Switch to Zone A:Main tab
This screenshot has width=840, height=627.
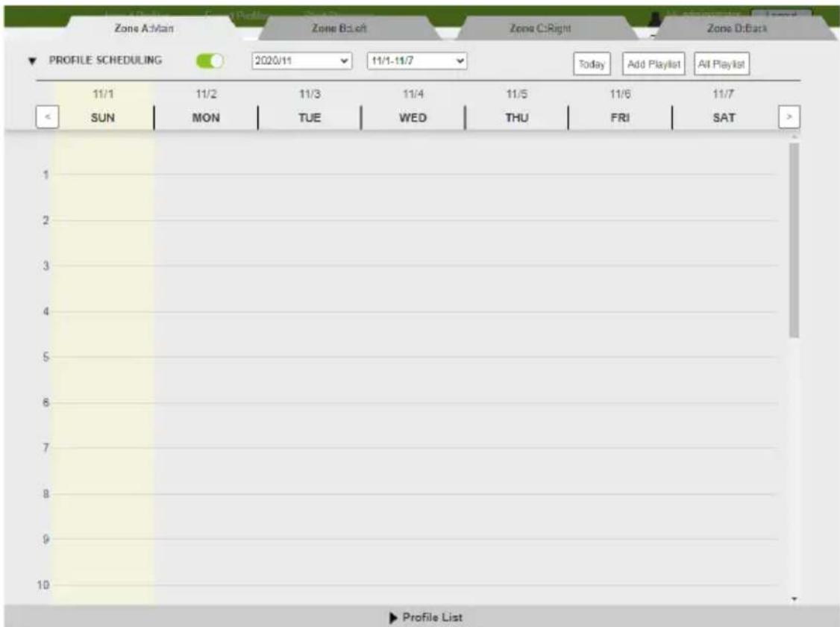pyautogui.click(x=144, y=28)
